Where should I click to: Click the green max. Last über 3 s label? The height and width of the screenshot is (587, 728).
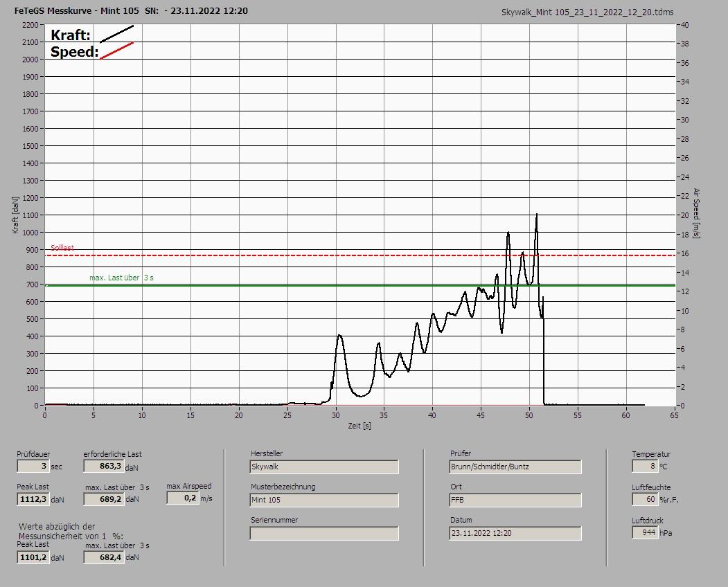(x=121, y=278)
